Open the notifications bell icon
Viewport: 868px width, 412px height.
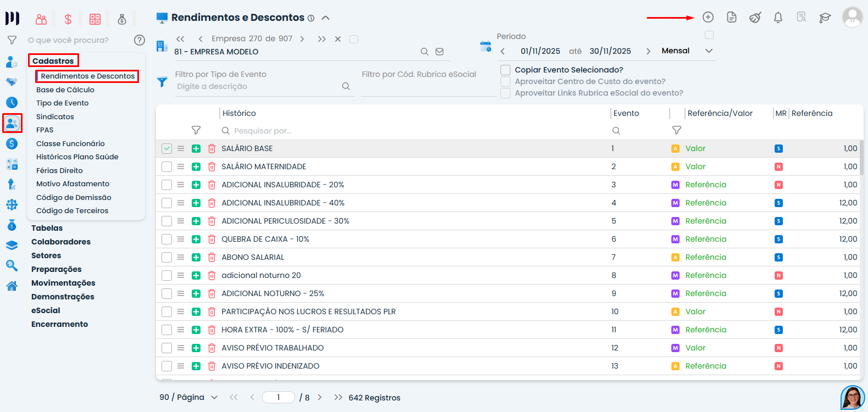(x=778, y=18)
